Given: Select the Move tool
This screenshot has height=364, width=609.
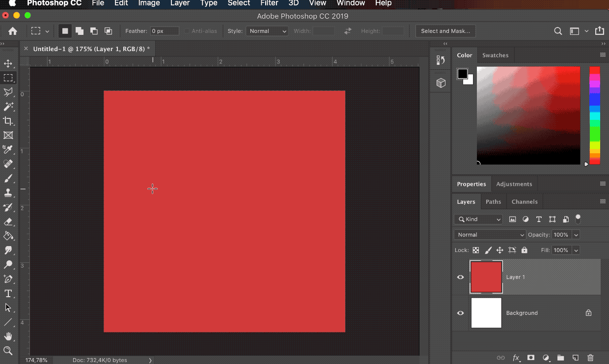Looking at the screenshot, I should (x=9, y=63).
